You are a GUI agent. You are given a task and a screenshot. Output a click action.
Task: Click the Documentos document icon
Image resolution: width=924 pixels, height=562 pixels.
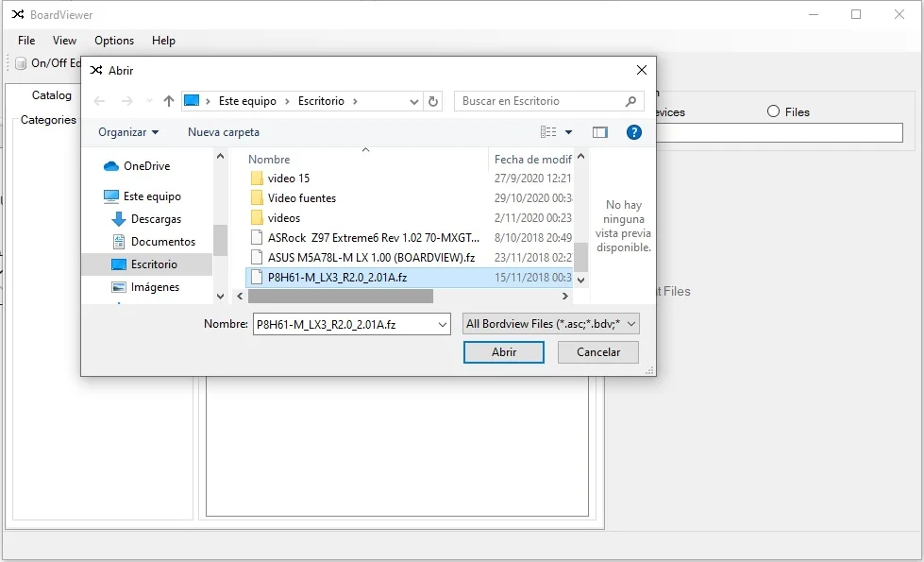(119, 242)
